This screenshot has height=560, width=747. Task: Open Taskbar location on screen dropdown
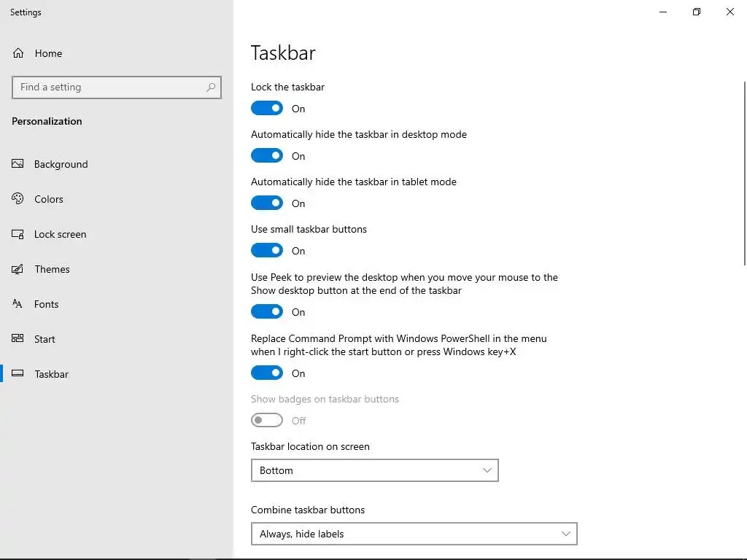click(374, 470)
